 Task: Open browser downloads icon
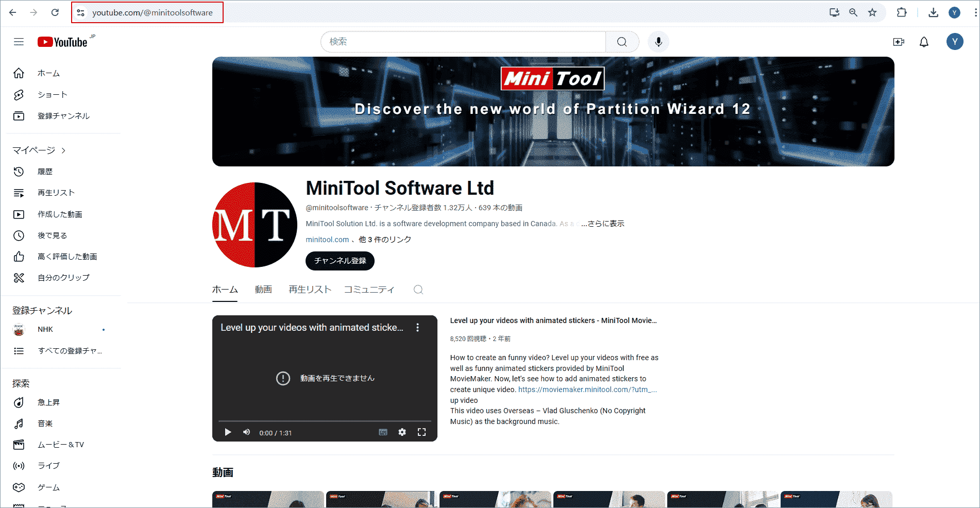(933, 12)
